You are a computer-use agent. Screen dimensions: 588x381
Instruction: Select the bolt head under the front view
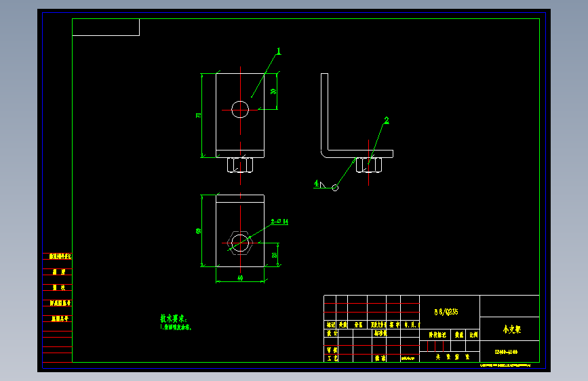point(240,165)
